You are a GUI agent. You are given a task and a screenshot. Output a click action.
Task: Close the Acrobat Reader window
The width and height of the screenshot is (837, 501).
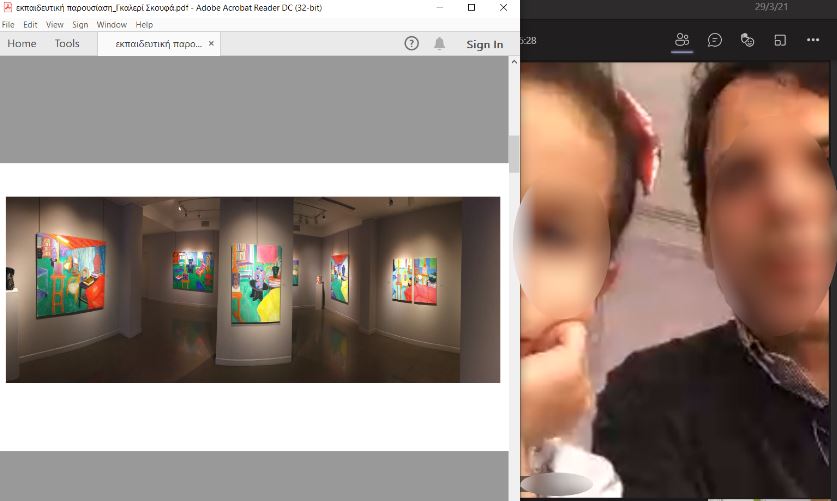pyautogui.click(x=503, y=7)
